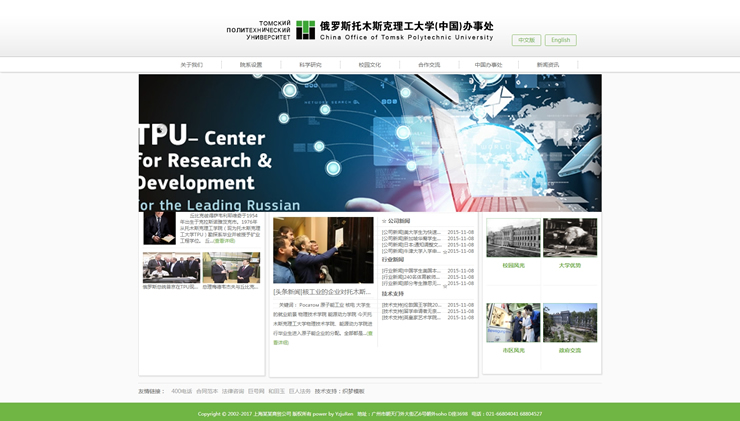The width and height of the screenshot is (740, 421).
Task: Open the 院系设置 menu item
Action: coord(251,65)
